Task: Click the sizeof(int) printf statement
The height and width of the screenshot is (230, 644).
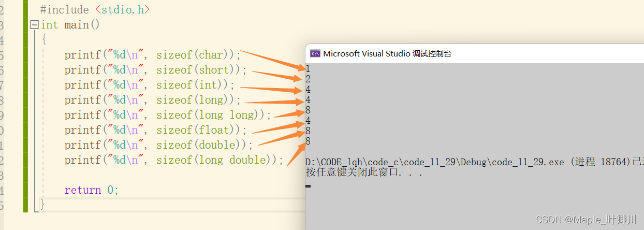Action: (150, 85)
